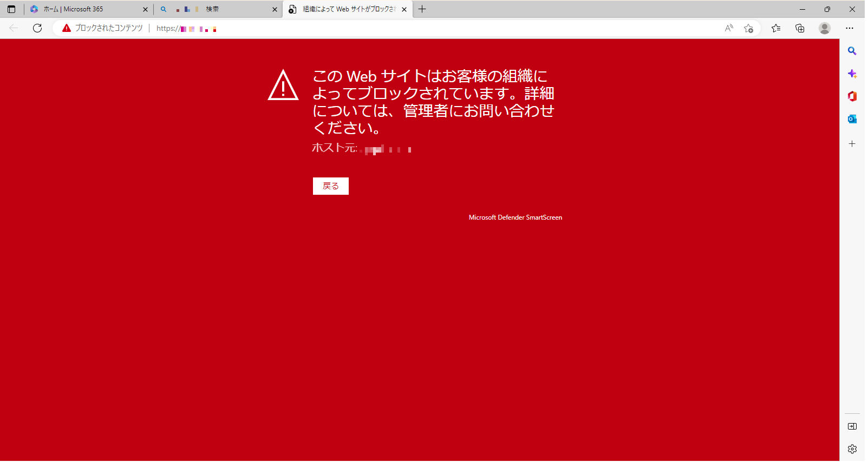Restore down the browser window

click(x=827, y=9)
